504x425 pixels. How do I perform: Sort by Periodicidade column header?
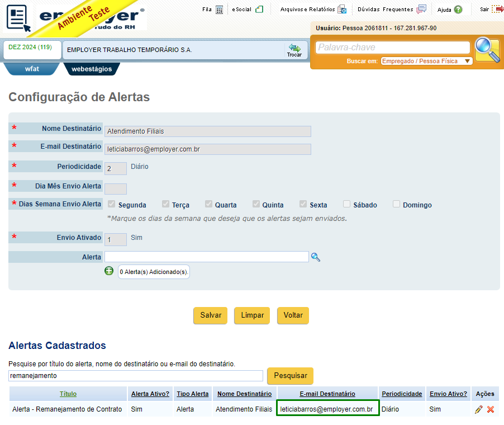point(402,394)
